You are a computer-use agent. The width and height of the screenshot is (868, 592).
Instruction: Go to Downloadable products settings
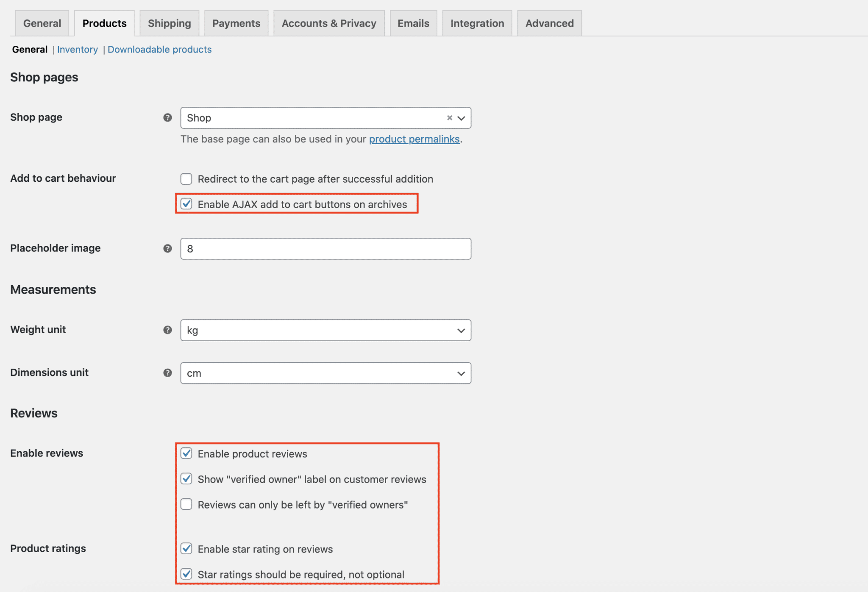point(159,49)
